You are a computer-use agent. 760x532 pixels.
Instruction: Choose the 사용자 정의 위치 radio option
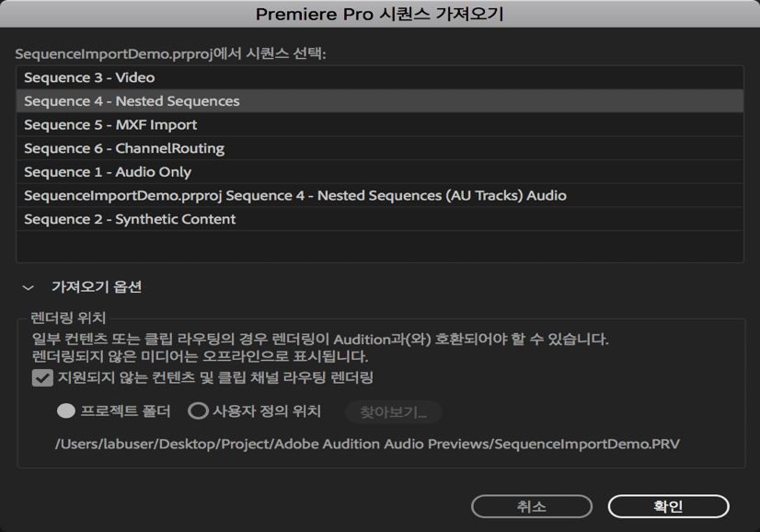pos(198,411)
